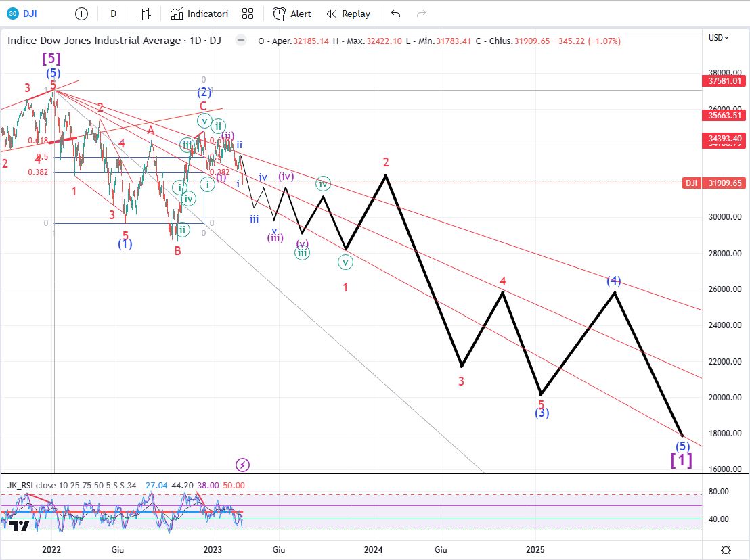Select the blue (3) wave label
Image resolution: width=750 pixels, height=560 pixels.
click(542, 413)
